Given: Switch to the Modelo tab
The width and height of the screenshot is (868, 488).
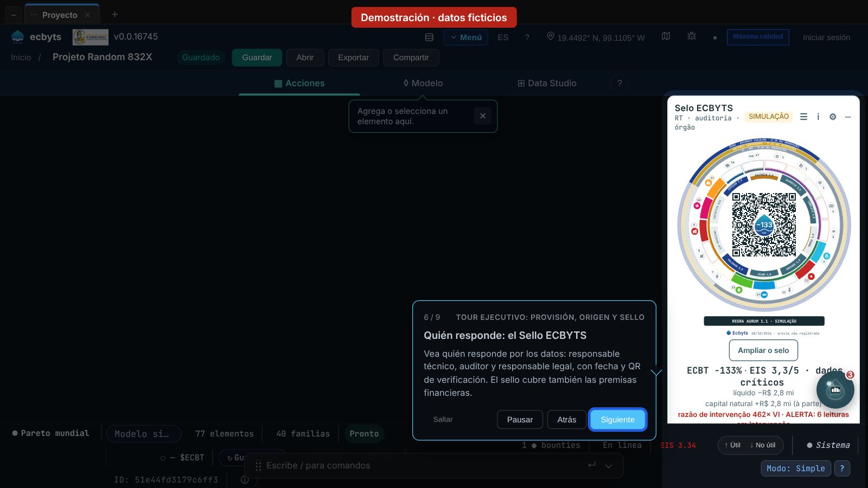Looking at the screenshot, I should point(423,83).
